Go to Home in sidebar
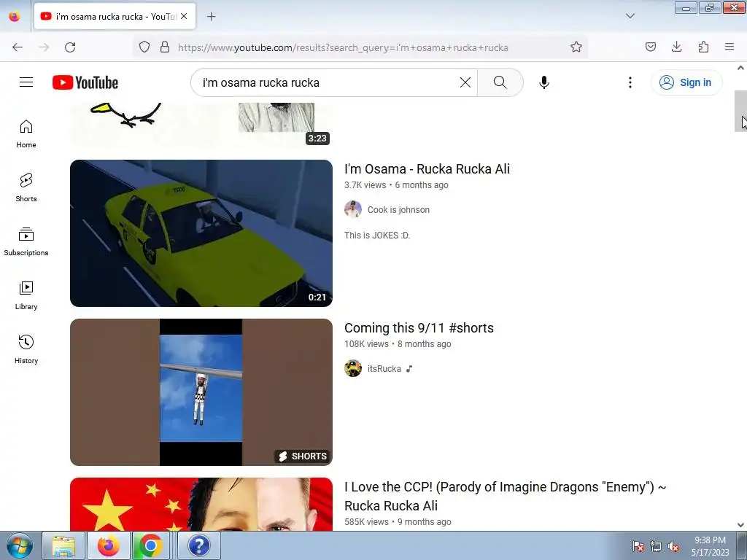The width and height of the screenshot is (747, 560). (x=26, y=133)
